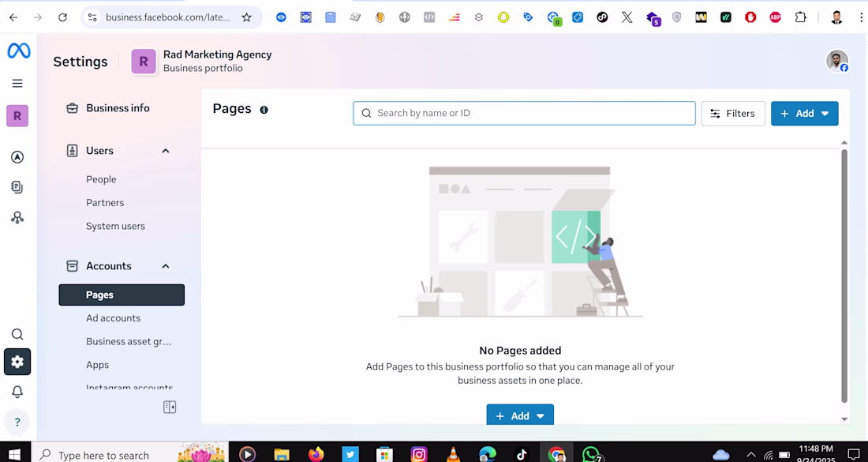
Task: Click the browser address bar URL
Action: [x=168, y=17]
